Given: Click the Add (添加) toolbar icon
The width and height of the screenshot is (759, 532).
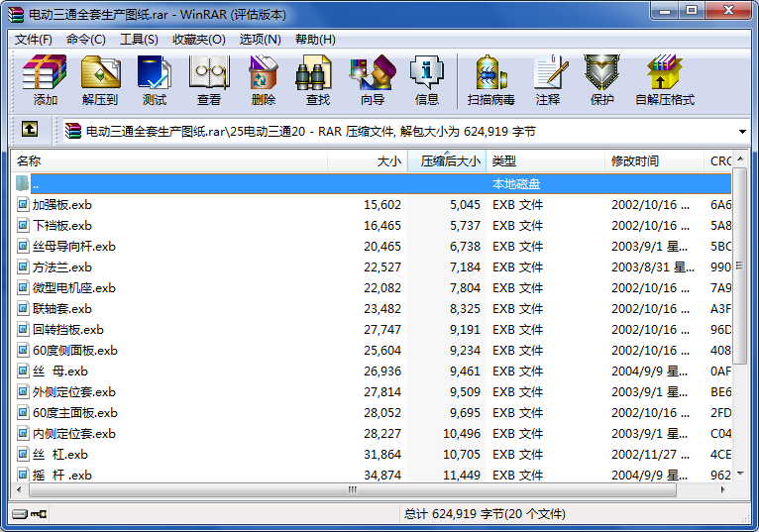Looking at the screenshot, I should coord(45,80).
